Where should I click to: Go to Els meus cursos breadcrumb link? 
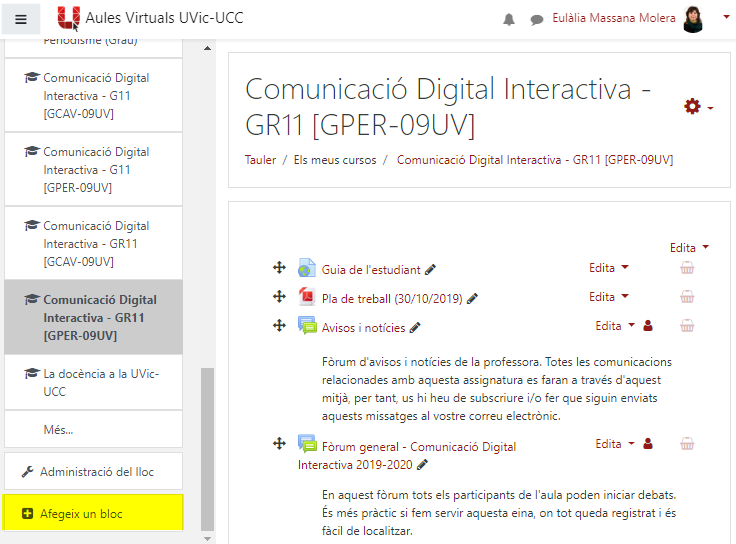point(335,160)
